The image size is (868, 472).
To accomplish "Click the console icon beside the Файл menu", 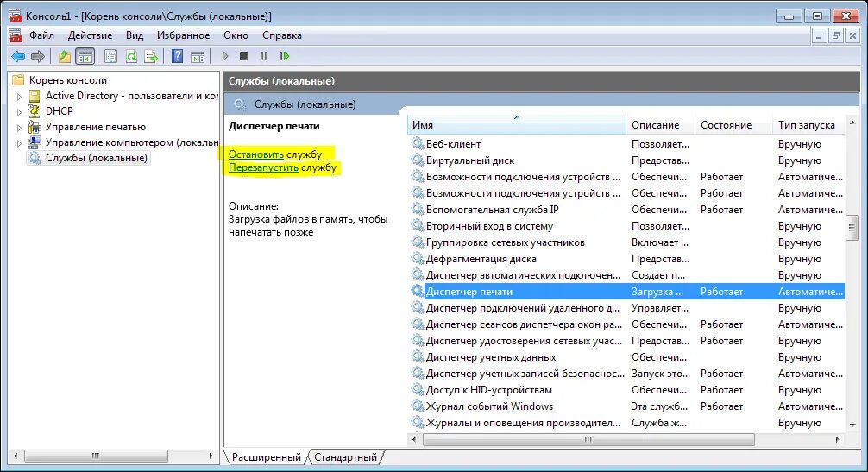I will [16, 35].
